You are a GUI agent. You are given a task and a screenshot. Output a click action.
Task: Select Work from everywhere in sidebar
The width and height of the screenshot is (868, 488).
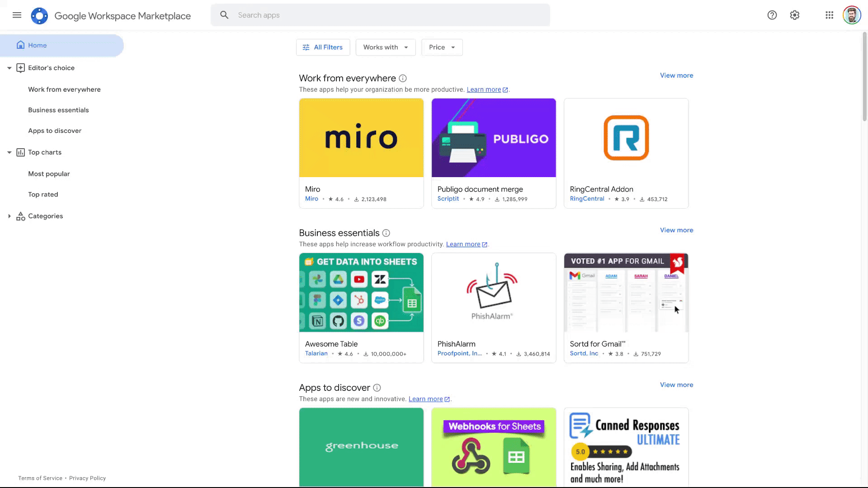click(64, 89)
